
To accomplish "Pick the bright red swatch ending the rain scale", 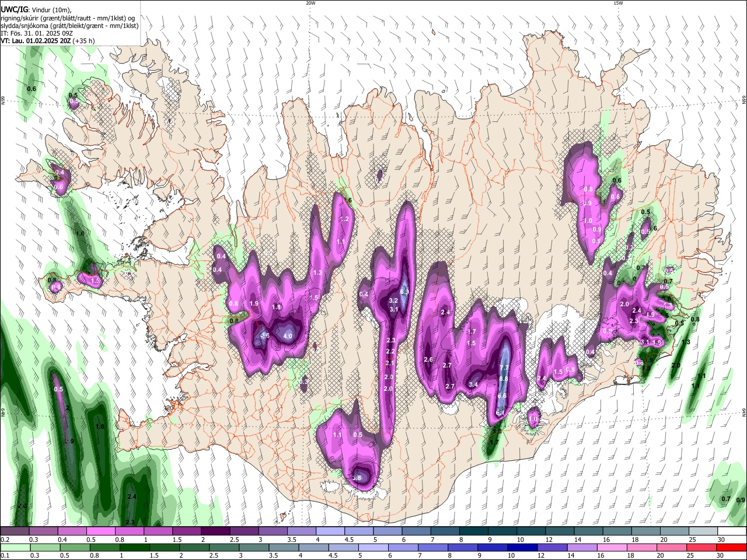I will [731, 547].
